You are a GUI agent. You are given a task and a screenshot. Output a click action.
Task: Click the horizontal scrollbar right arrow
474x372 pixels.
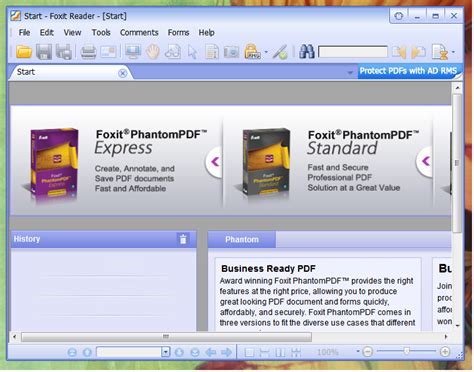(446, 337)
